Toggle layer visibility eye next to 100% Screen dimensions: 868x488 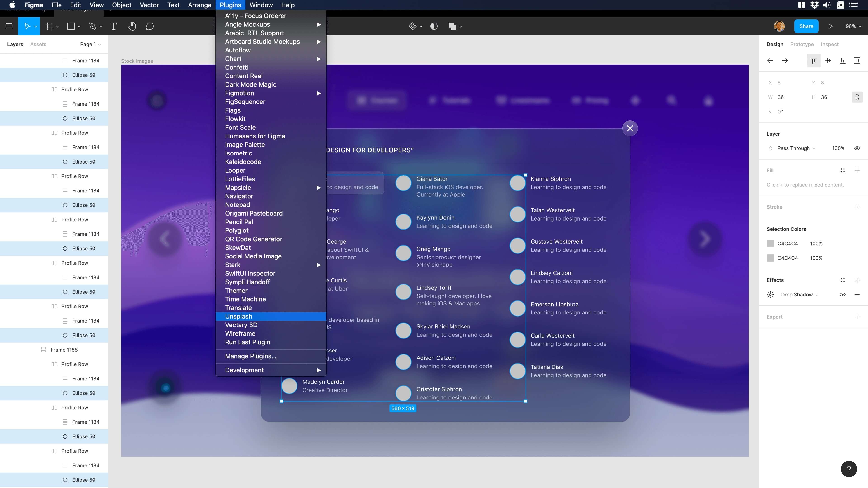(857, 148)
